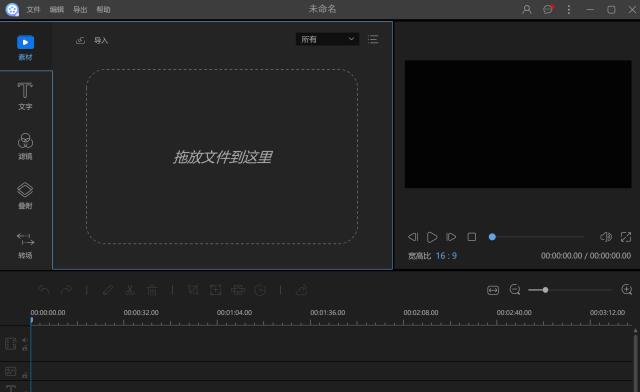The image size is (640, 392).
Task: Click the crop tool icon
Action: tap(193, 290)
